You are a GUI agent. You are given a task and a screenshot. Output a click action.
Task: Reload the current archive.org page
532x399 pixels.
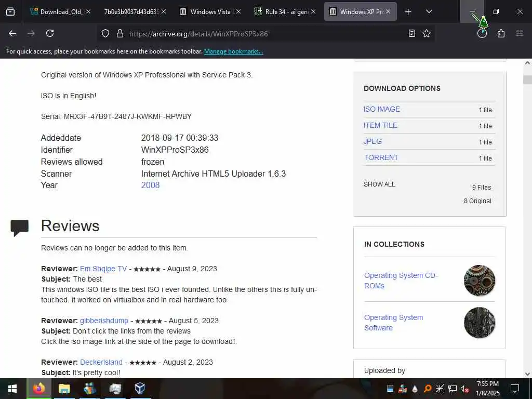(x=50, y=33)
